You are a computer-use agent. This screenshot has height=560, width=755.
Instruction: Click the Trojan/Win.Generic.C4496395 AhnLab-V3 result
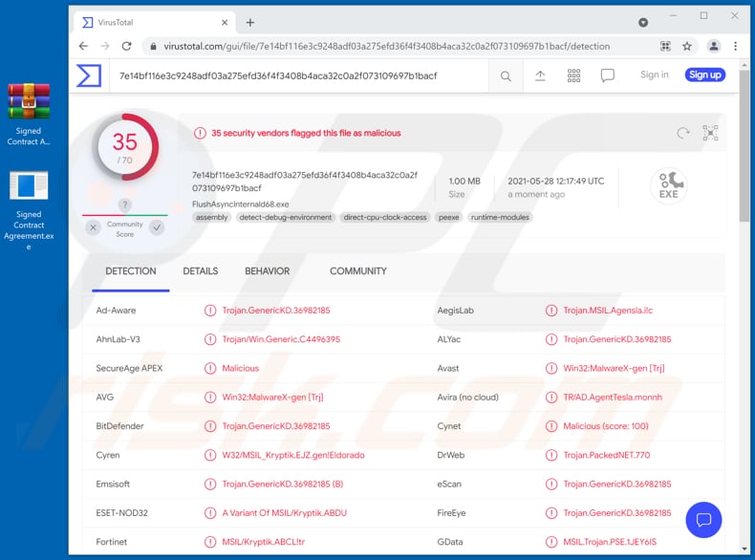pyautogui.click(x=281, y=339)
